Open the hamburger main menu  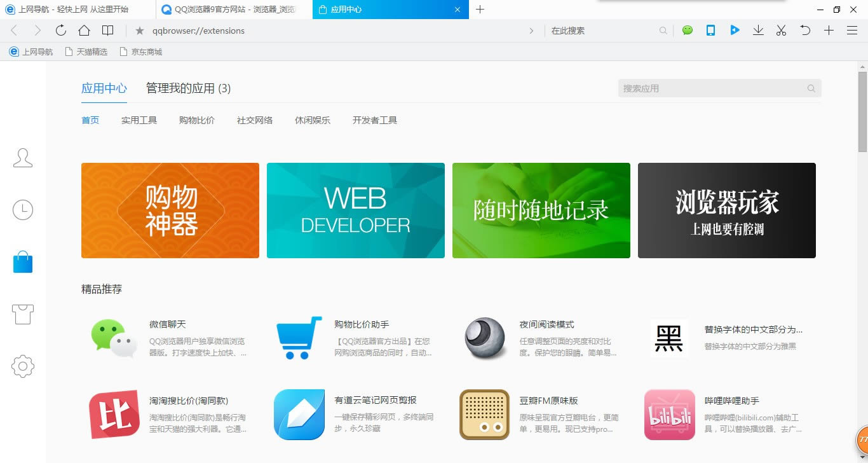(x=852, y=31)
